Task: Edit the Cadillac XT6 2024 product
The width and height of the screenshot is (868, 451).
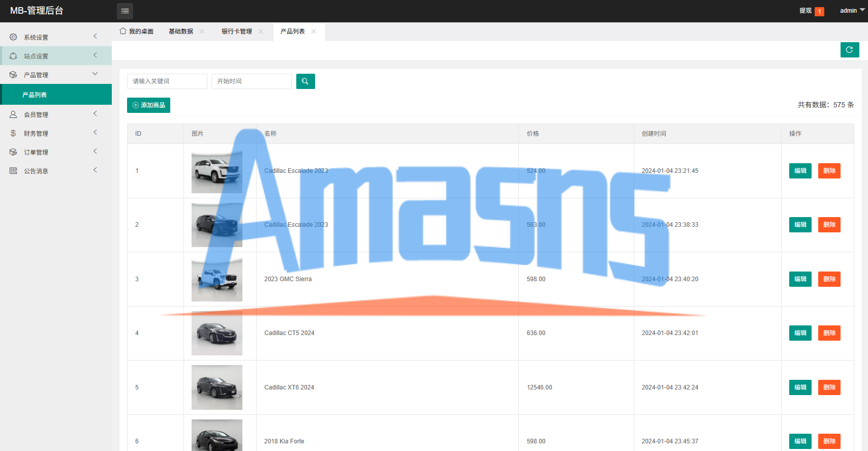Action: [800, 387]
